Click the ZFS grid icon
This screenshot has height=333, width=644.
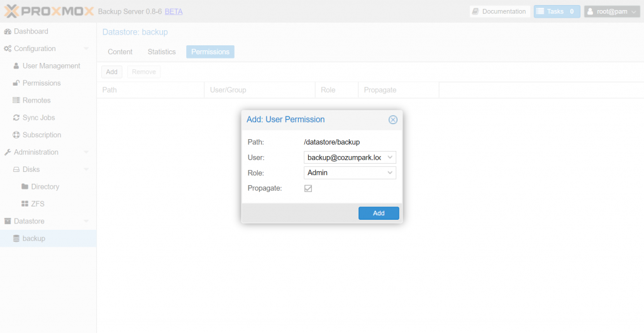click(x=25, y=204)
